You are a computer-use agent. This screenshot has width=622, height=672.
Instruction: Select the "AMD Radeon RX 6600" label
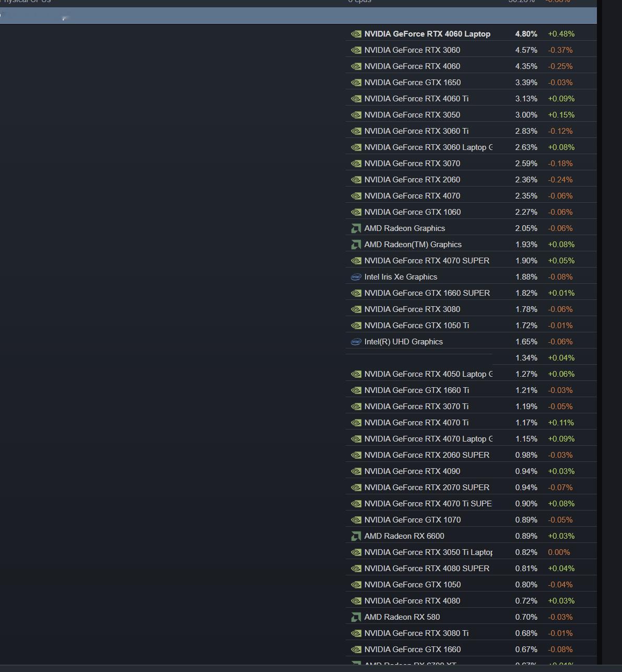[404, 536]
